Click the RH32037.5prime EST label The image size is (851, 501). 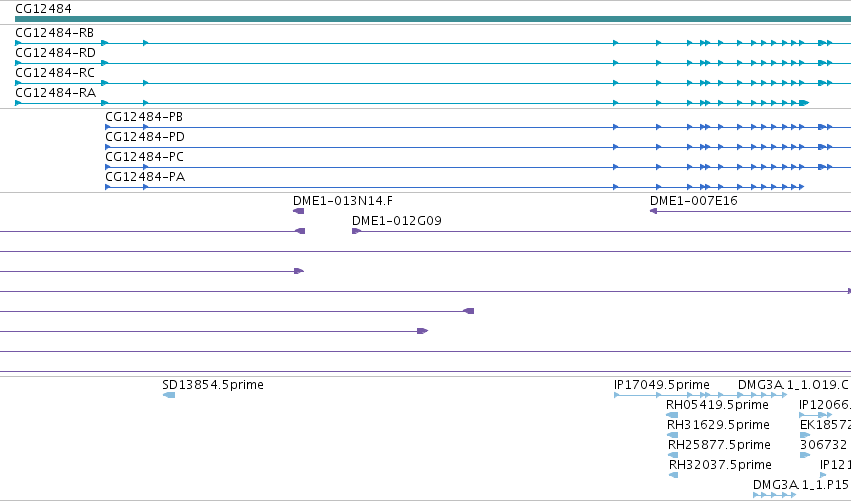point(720,465)
